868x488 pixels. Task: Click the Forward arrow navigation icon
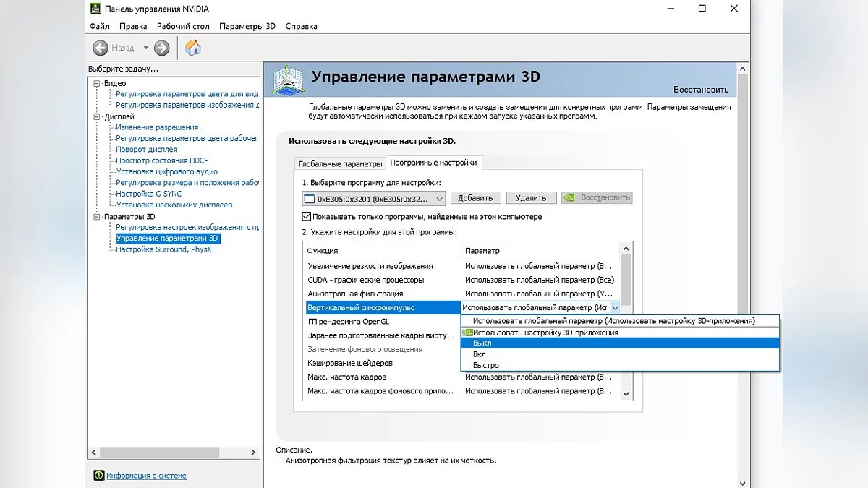[x=162, y=48]
